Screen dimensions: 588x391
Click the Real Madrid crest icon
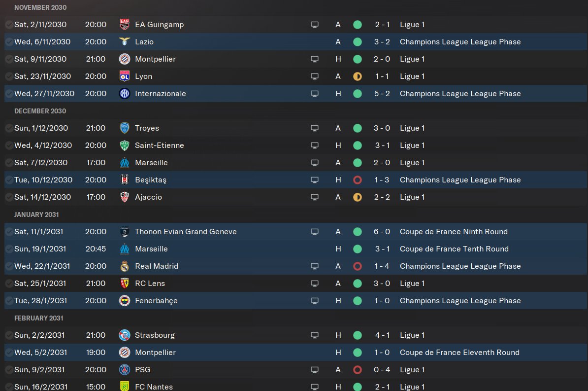[x=125, y=266]
